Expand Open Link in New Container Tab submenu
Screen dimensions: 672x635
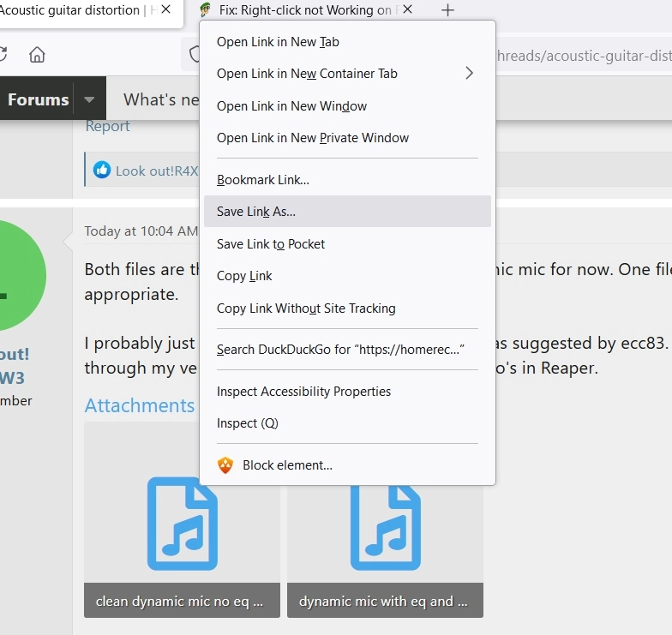click(470, 74)
